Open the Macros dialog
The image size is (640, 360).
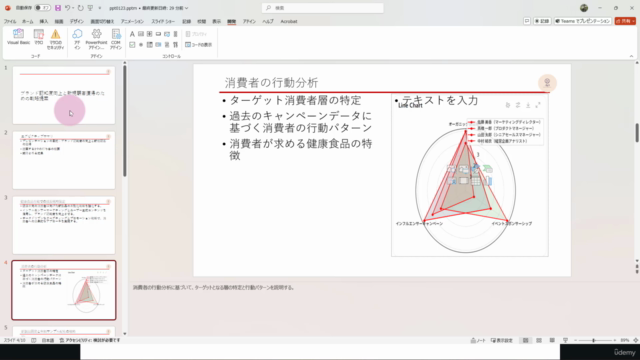[39, 37]
